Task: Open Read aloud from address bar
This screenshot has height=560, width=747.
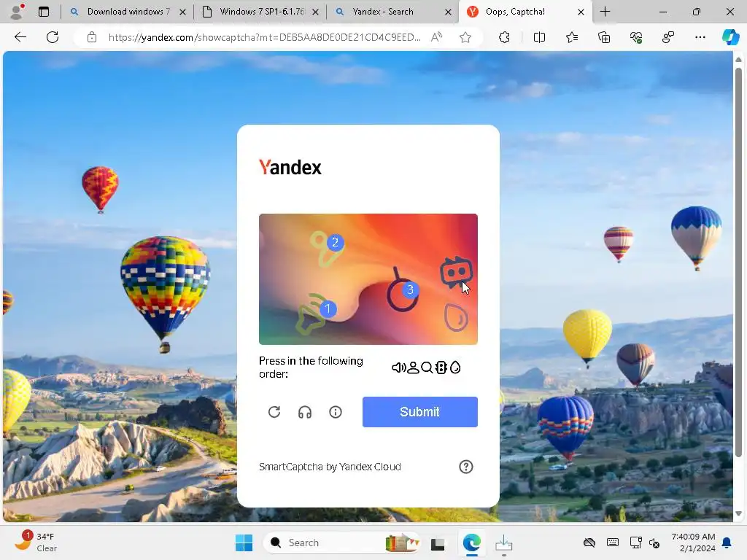Action: pos(436,37)
